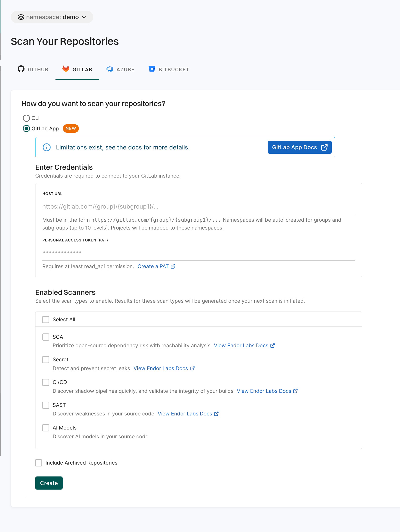Switch to the GitLab tab

pyautogui.click(x=77, y=70)
